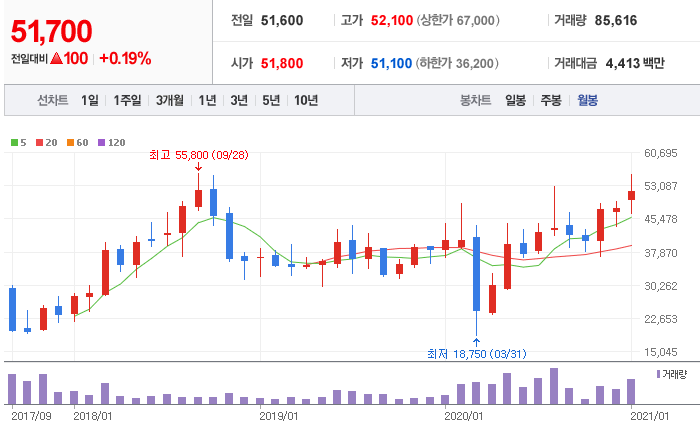Click the 2020/01 date axis label
This screenshot has width=700, height=440.
464,416
